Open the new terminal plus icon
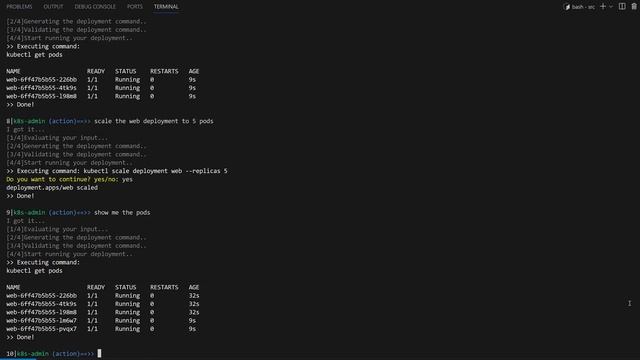 [603, 7]
